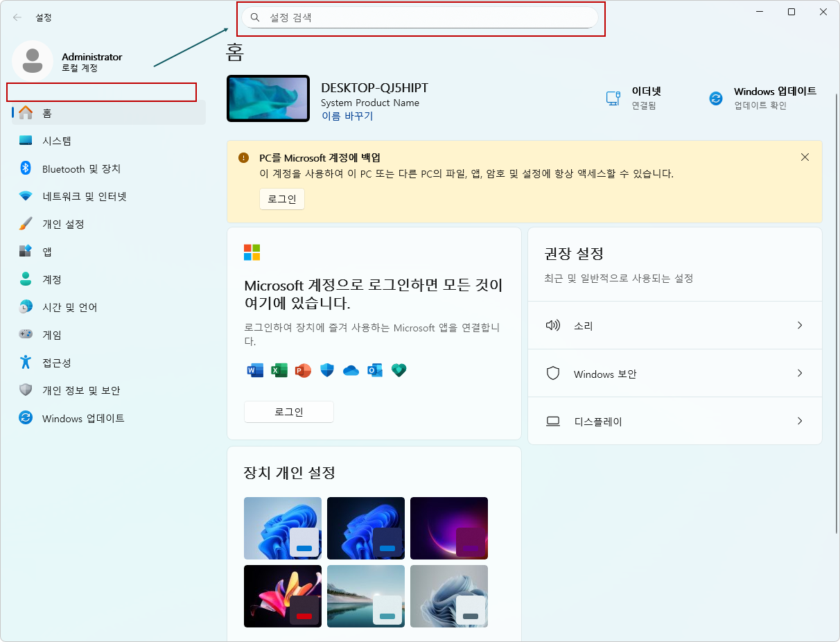Screen dimensions: 840x642
Task: Select the purple glow theme
Action: [449, 528]
